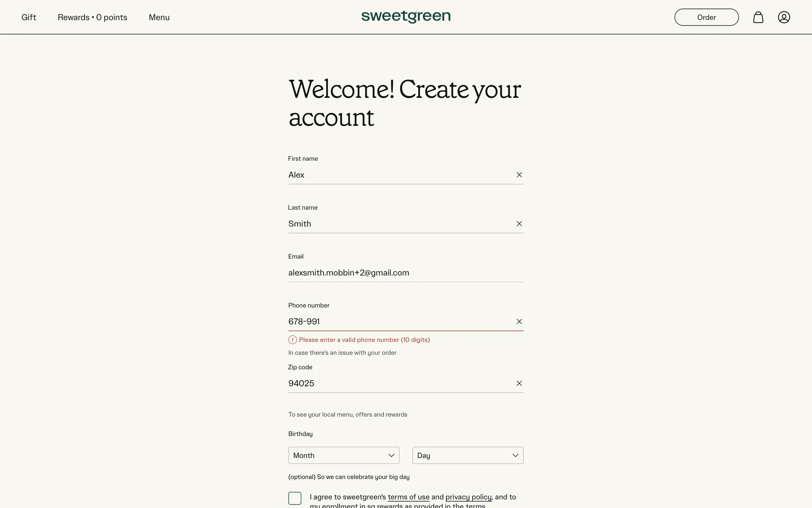Clear the Phone number field
Image resolution: width=812 pixels, height=508 pixels.
tap(519, 322)
